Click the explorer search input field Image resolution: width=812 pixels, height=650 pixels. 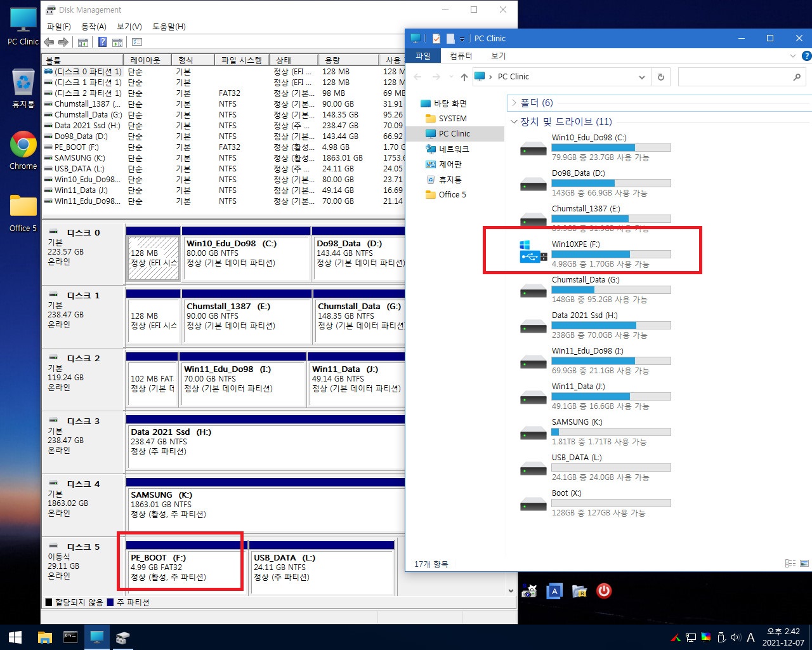coord(742,77)
